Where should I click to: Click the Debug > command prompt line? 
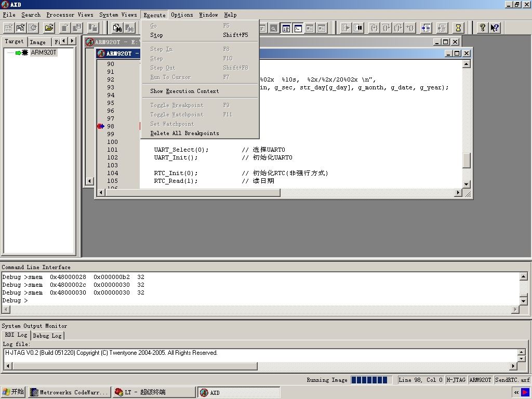[x=15, y=300]
